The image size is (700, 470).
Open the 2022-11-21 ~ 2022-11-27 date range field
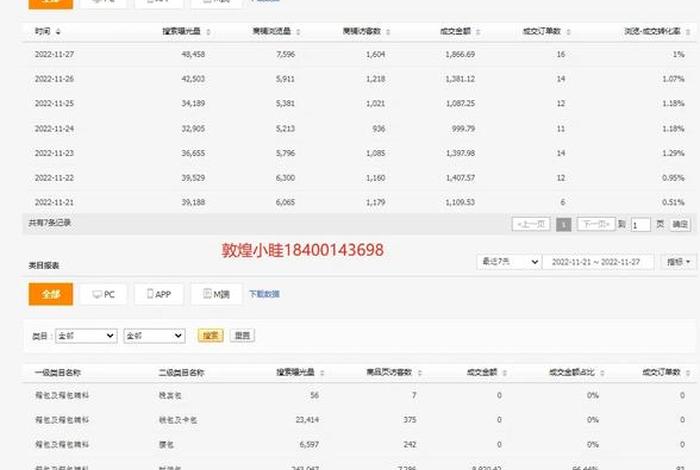[x=598, y=262]
